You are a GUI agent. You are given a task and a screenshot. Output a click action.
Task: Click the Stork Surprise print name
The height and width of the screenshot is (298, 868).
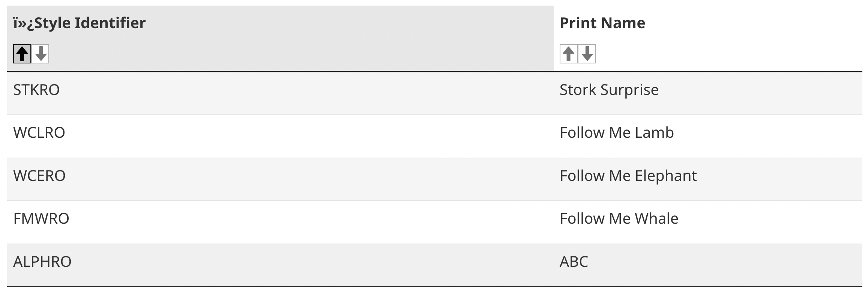[x=609, y=90]
